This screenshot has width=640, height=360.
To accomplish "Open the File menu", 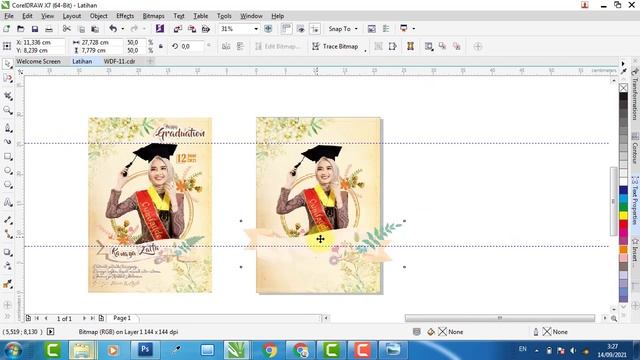I will click(x=9, y=16).
